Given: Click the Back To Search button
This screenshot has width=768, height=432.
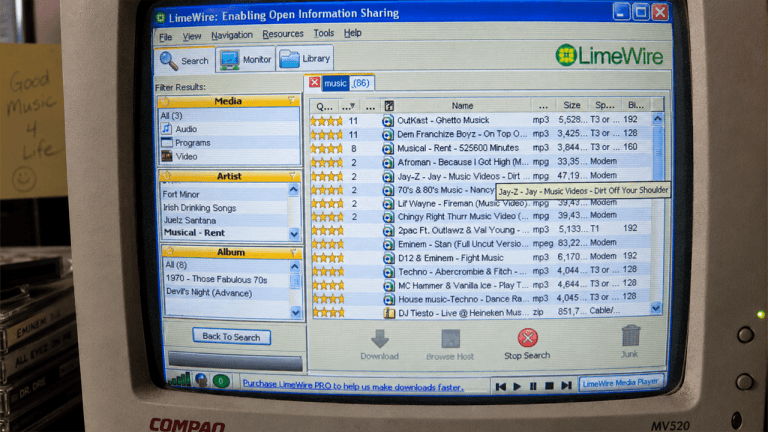Looking at the screenshot, I should [x=231, y=336].
